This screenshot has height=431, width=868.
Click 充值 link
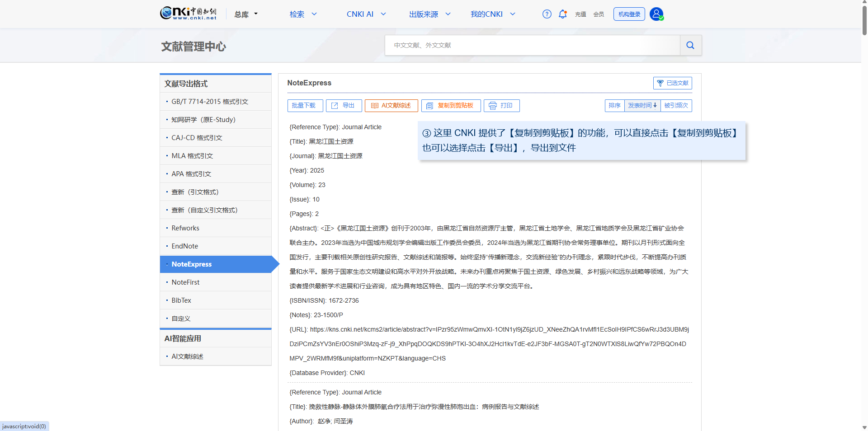pyautogui.click(x=580, y=14)
